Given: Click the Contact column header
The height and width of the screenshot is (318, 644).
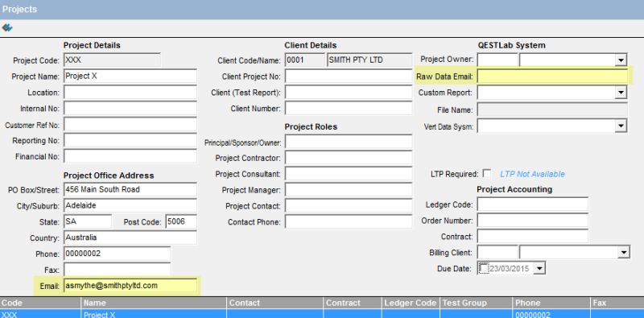Looking at the screenshot, I should click(x=275, y=303).
